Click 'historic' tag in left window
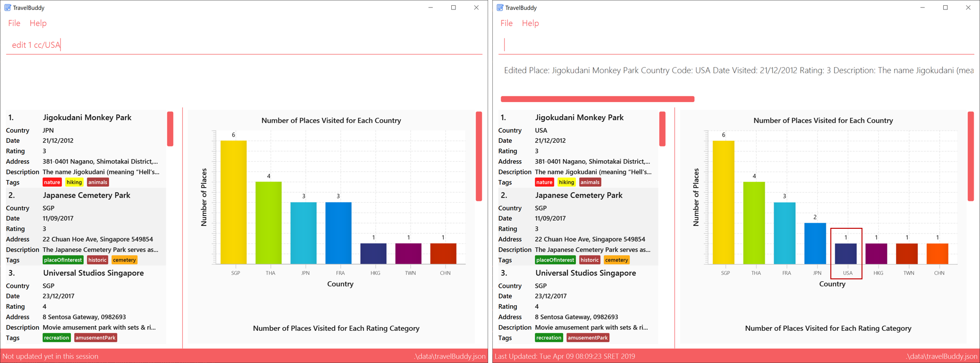This screenshot has height=363, width=980. (x=97, y=260)
